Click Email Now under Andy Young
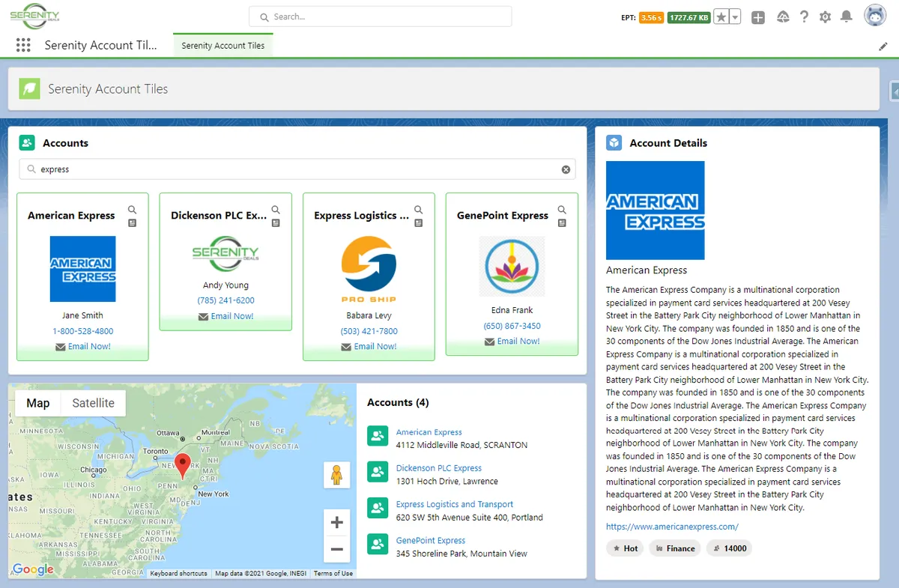 [232, 316]
